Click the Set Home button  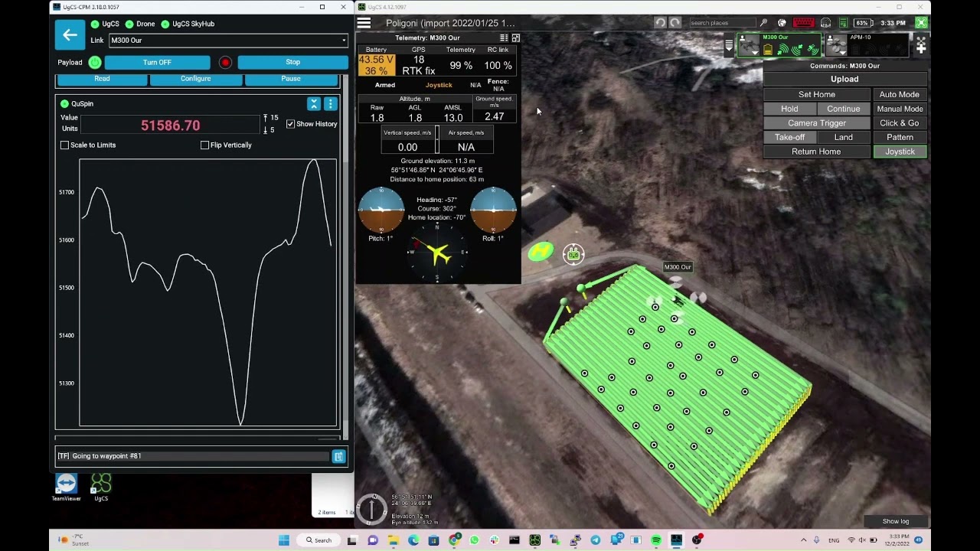pyautogui.click(x=817, y=95)
